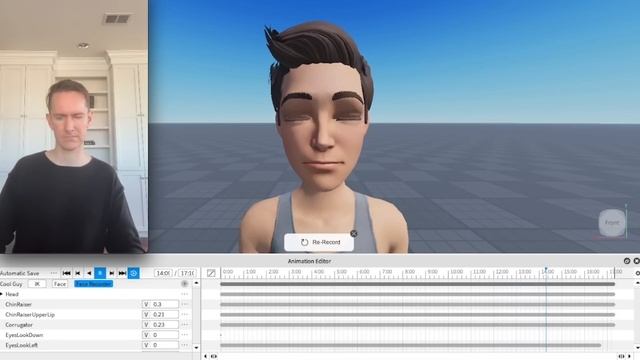Viewport: 640px width, 360px height.
Task: Click the animation end time field
Action: click(x=187, y=273)
